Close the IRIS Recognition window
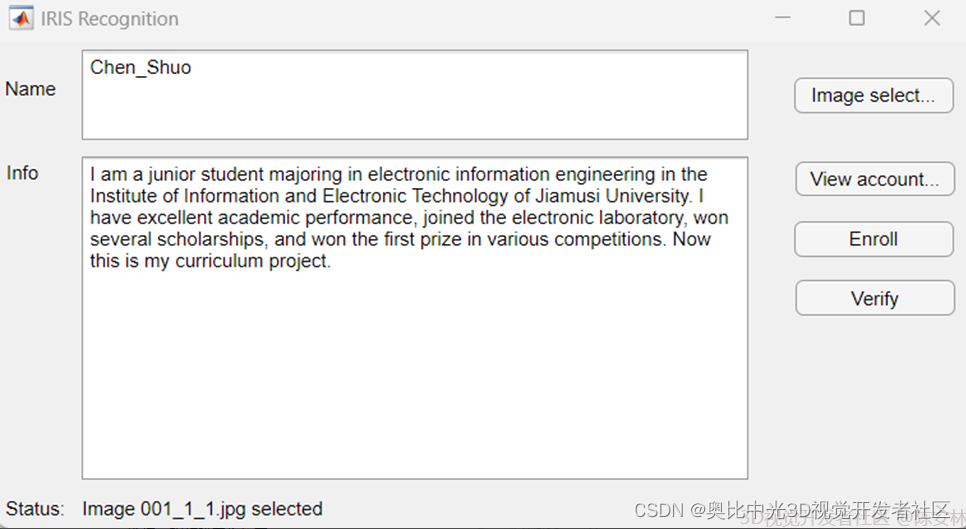Viewport: 966px width, 529px height. [932, 18]
